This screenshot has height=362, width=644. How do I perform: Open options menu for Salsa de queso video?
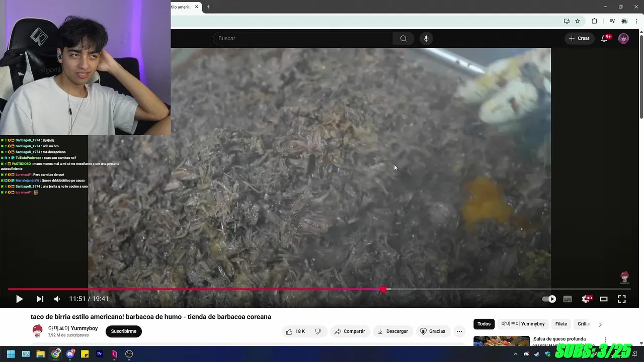606,340
